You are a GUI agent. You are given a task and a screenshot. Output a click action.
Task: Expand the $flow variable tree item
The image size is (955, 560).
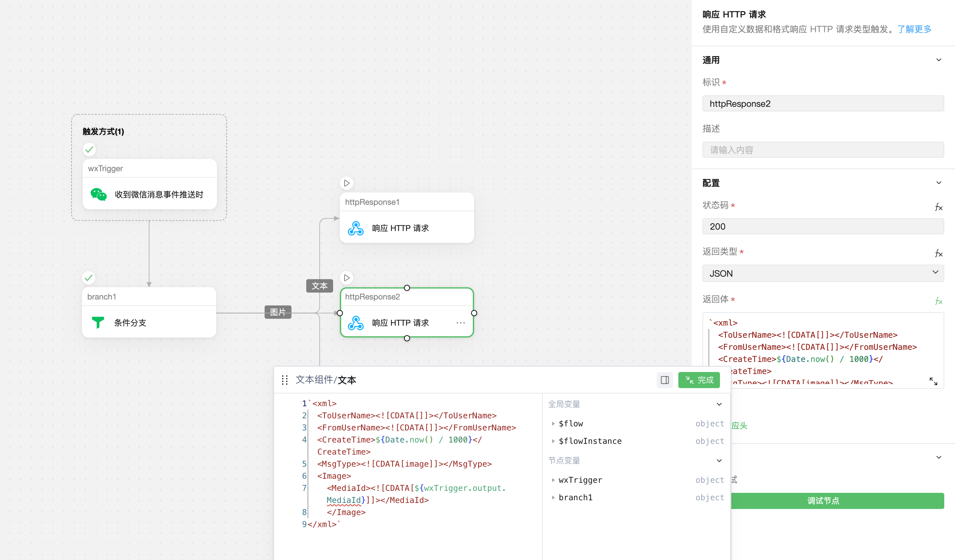553,424
